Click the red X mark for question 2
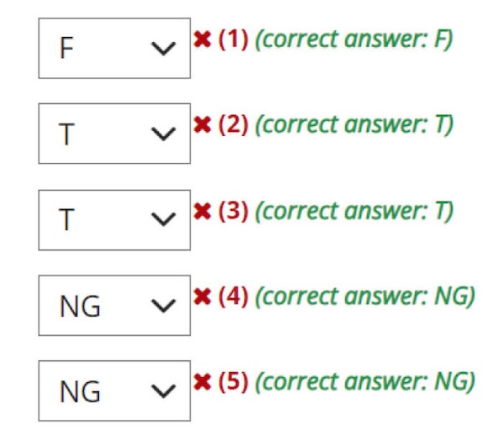The image size is (504, 440). (x=202, y=125)
